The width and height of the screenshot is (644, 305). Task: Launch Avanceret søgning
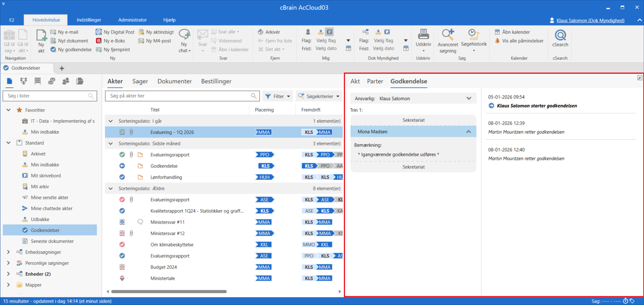pos(448,41)
